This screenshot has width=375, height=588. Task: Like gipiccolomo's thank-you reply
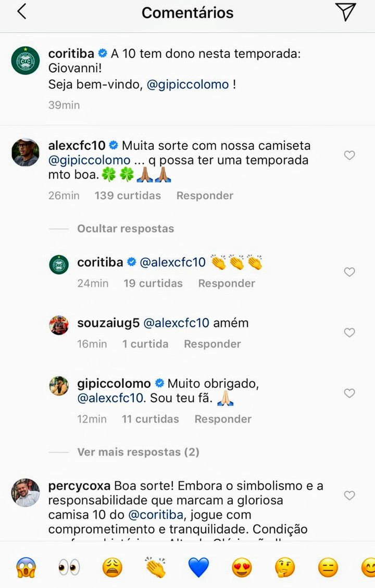(x=349, y=393)
